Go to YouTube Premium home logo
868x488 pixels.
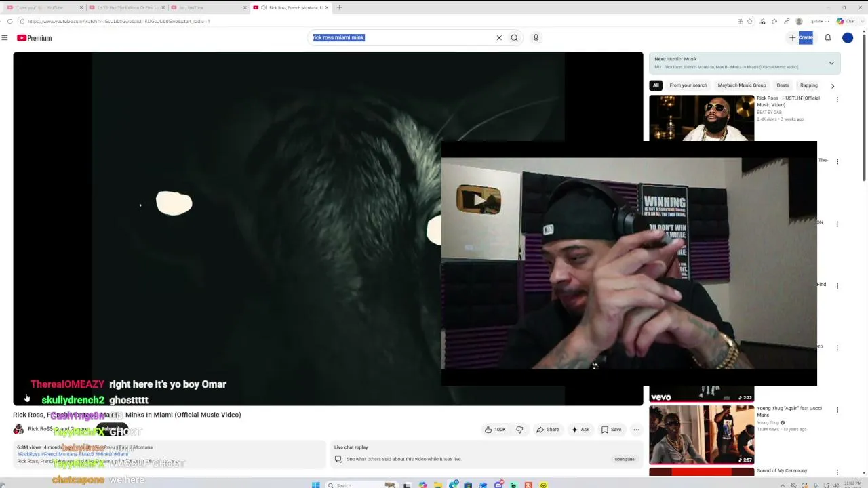click(35, 38)
